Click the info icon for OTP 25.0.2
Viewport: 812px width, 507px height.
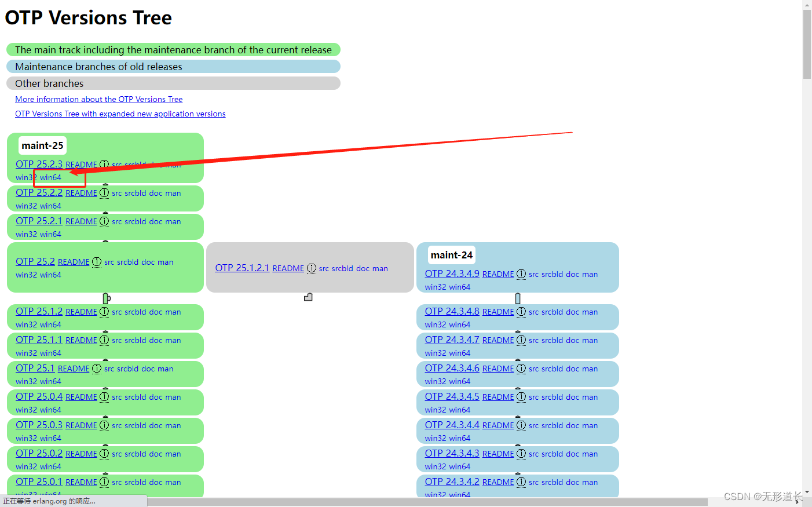[x=104, y=454]
